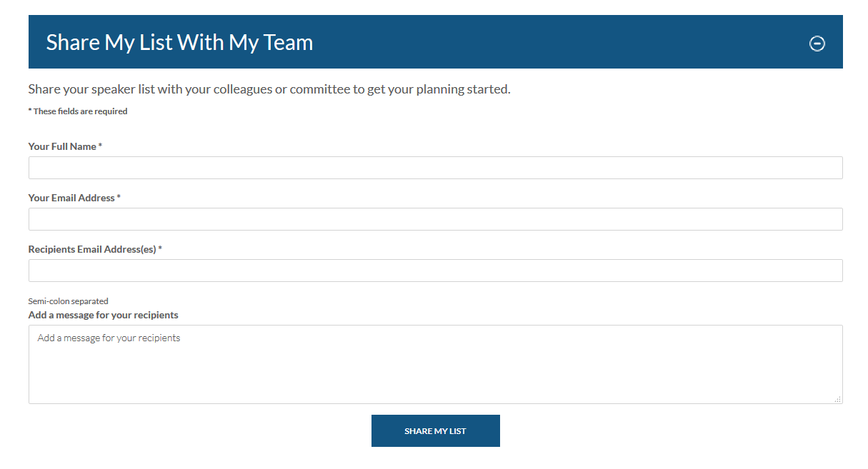
Task: Click the empty blue header bar area
Action: tap(557, 43)
